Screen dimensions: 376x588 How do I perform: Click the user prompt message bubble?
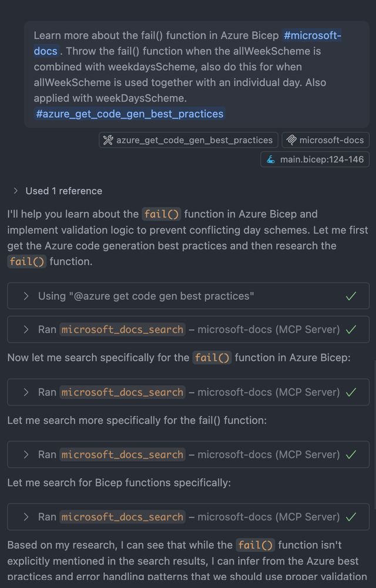[x=197, y=74]
